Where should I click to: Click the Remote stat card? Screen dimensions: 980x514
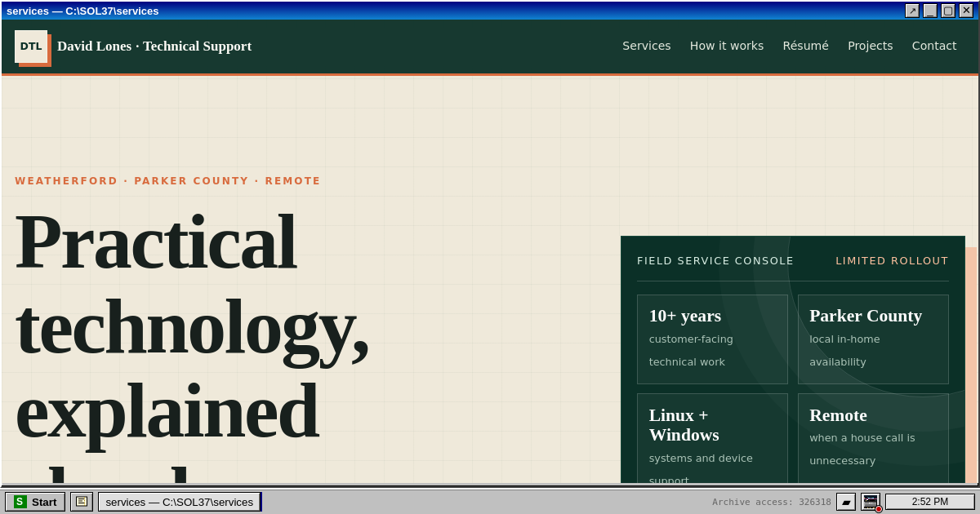(x=873, y=439)
